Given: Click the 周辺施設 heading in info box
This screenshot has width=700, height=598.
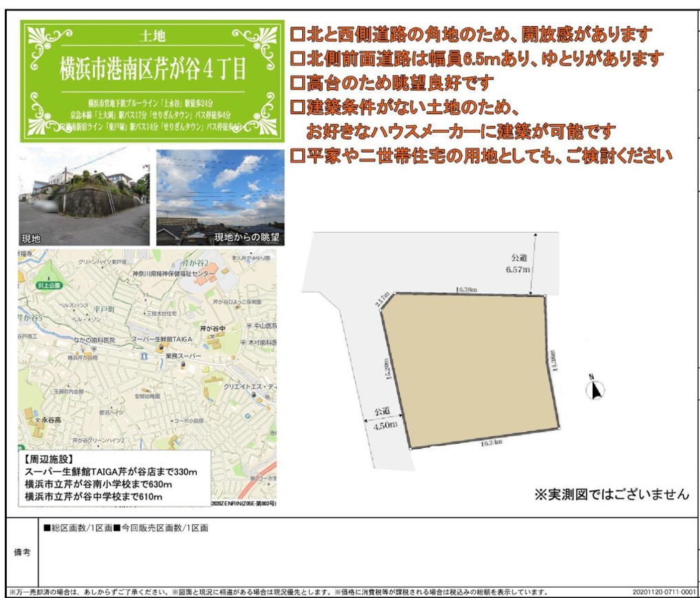Looking at the screenshot, I should 48,460.
